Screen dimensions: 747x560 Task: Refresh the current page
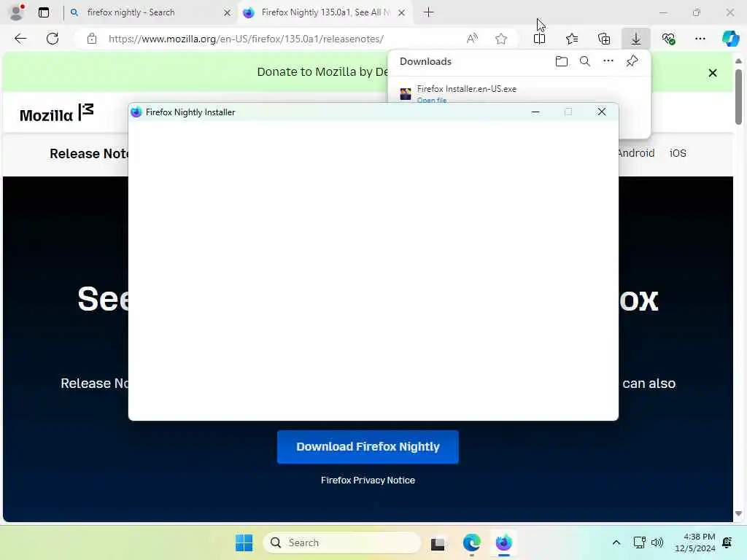click(x=53, y=39)
